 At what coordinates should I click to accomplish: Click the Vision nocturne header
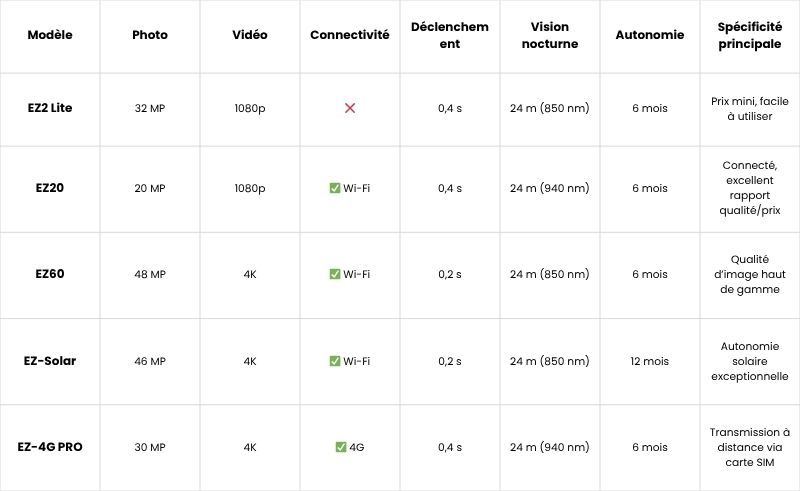click(x=550, y=35)
